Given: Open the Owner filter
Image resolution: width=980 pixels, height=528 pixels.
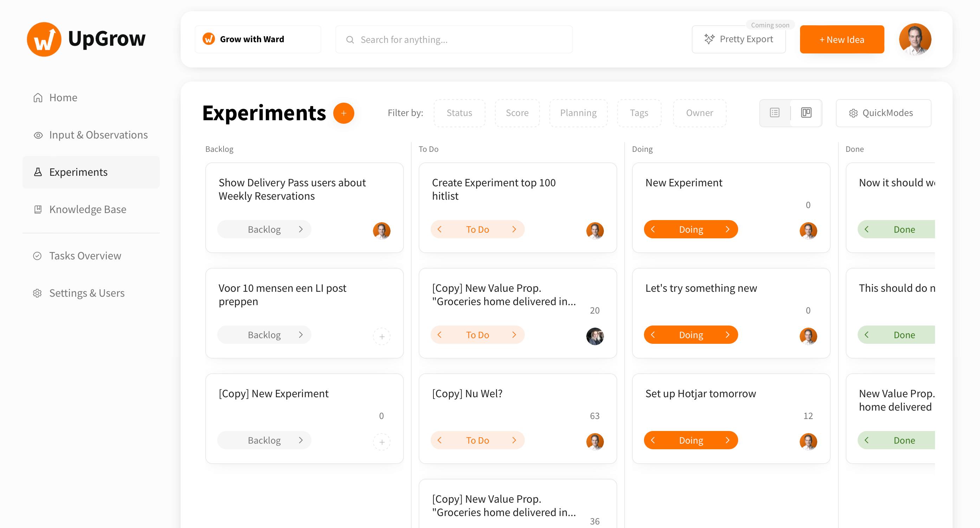Looking at the screenshot, I should (699, 113).
